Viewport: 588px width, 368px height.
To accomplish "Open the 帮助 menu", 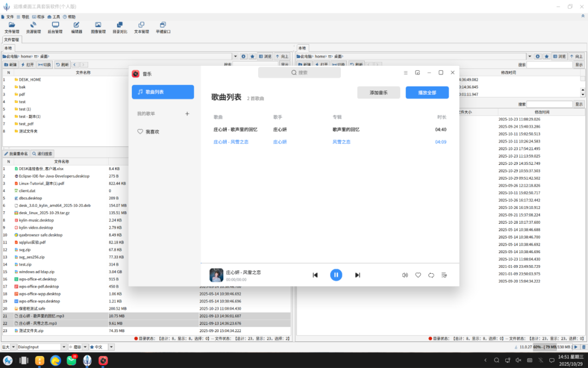I will point(69,17).
